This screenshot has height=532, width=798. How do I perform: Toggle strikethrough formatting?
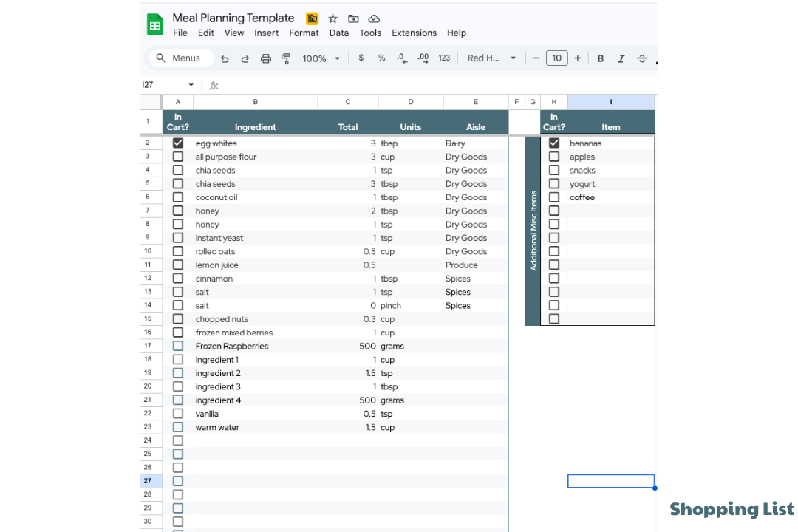pyautogui.click(x=642, y=58)
